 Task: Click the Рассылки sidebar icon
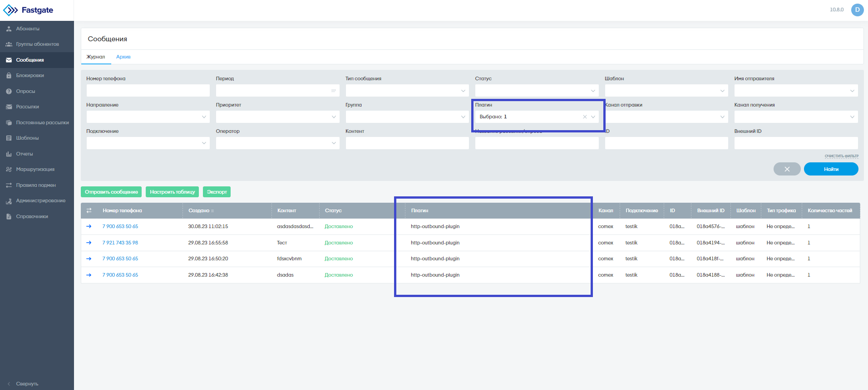(x=9, y=107)
